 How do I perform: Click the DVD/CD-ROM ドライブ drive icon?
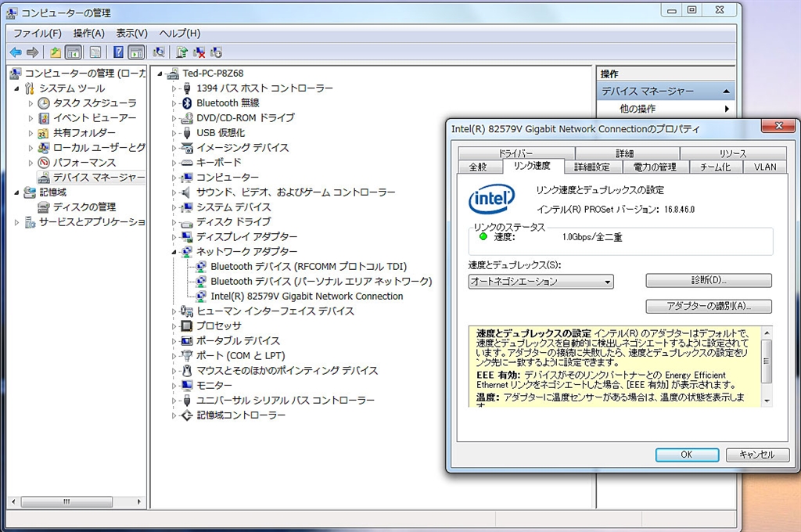point(187,118)
